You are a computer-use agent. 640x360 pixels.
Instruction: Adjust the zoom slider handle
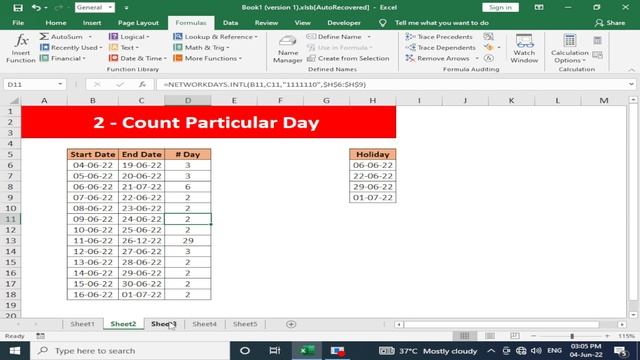pyautogui.click(x=572, y=336)
